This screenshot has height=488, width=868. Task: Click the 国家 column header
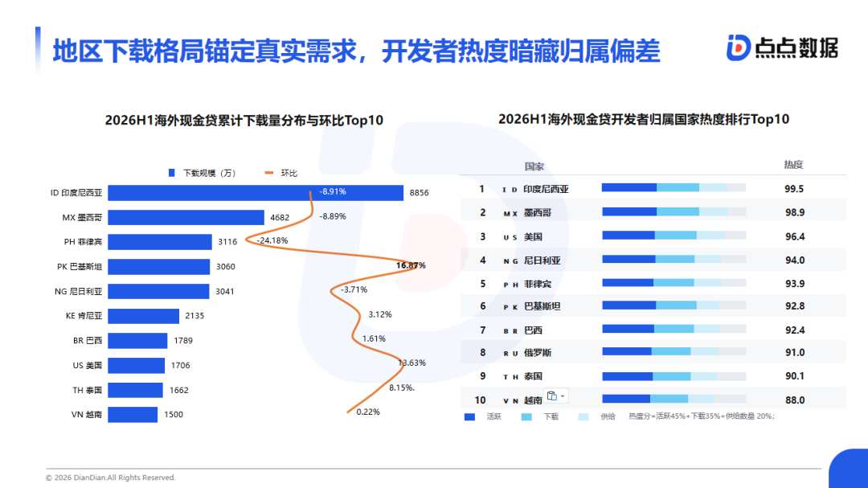click(534, 166)
